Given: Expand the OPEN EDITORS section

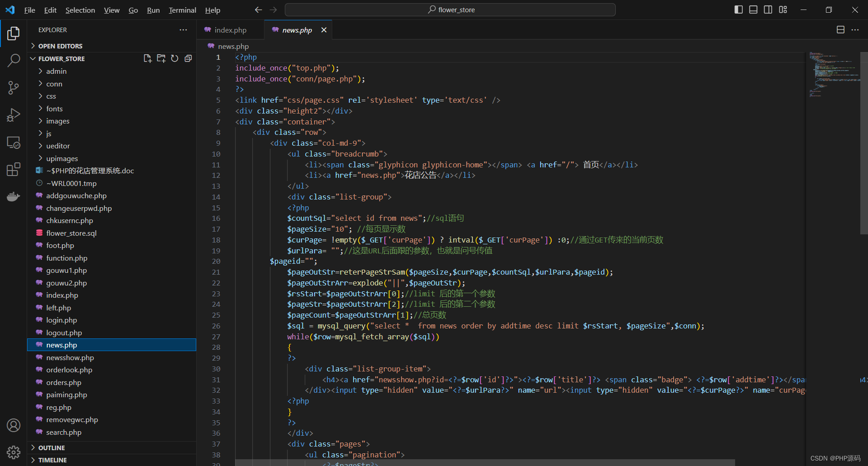Looking at the screenshot, I should (x=112, y=46).
